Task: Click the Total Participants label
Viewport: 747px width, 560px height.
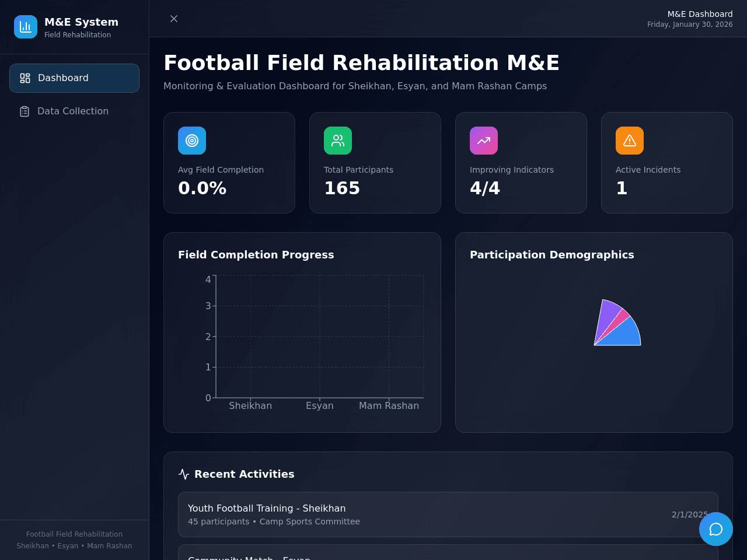Action: point(358,170)
